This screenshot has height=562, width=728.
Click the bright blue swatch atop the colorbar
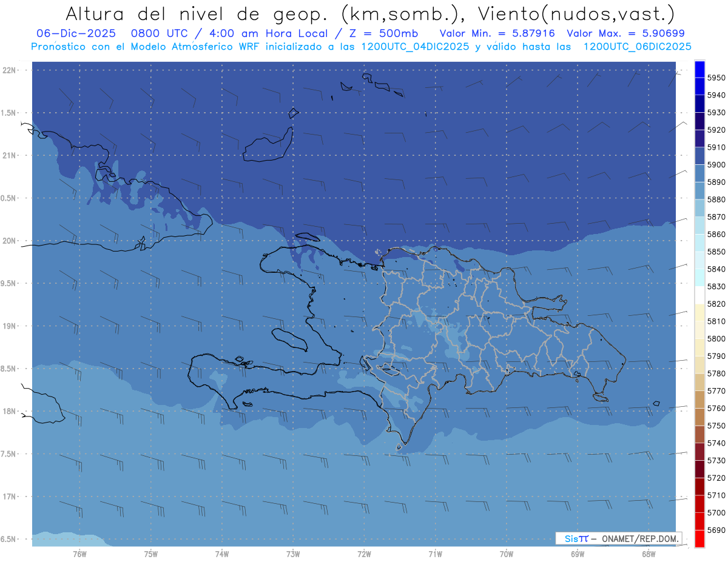[x=699, y=68]
